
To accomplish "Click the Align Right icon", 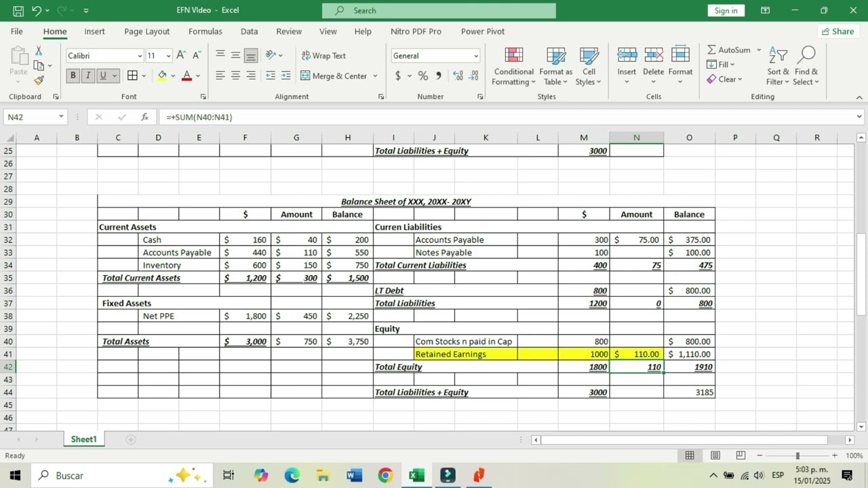I will coord(251,76).
